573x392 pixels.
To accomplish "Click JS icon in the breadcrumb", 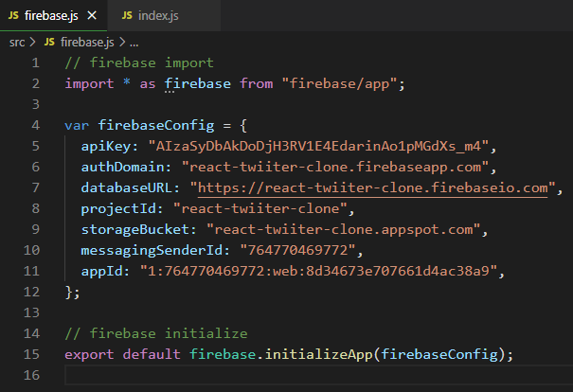I will [49, 42].
